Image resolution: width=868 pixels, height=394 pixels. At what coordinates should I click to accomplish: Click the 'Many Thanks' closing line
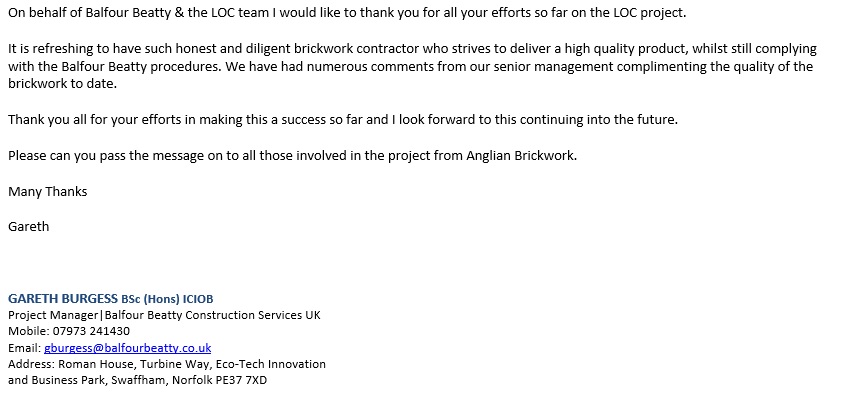[48, 191]
